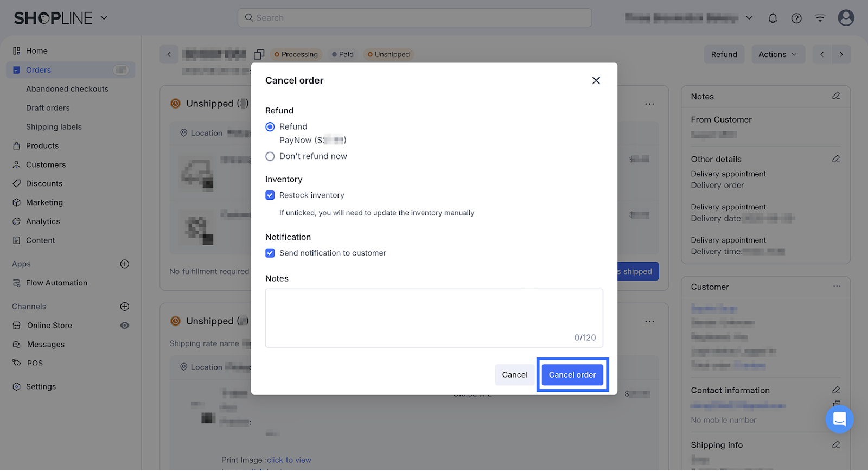Click the help question mark icon
Viewport: 868px width, 471px height.
(x=796, y=18)
